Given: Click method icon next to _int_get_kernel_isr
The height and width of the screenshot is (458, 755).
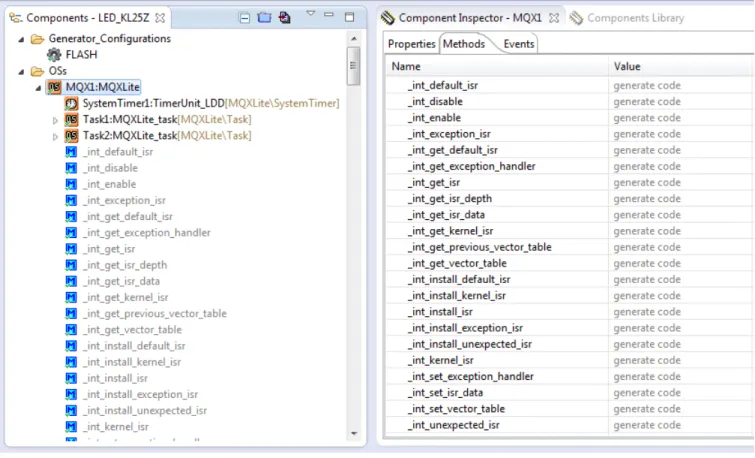Looking at the screenshot, I should pyautogui.click(x=71, y=297).
